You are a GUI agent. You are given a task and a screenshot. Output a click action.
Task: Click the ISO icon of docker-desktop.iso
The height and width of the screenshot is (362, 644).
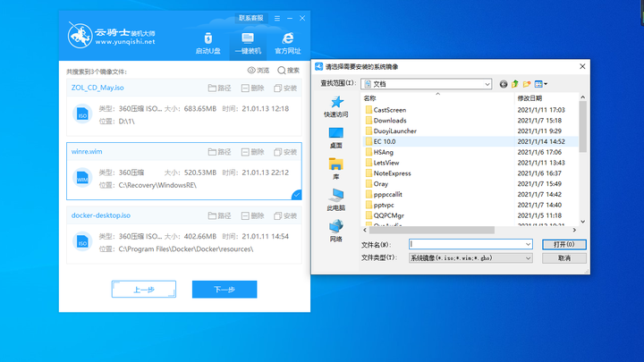[82, 241]
